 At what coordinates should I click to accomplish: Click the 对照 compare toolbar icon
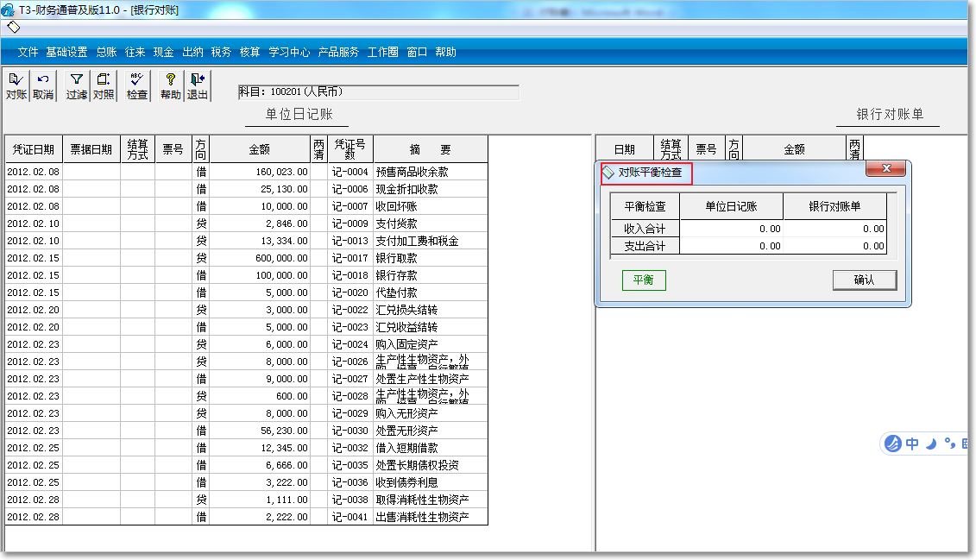pos(104,86)
